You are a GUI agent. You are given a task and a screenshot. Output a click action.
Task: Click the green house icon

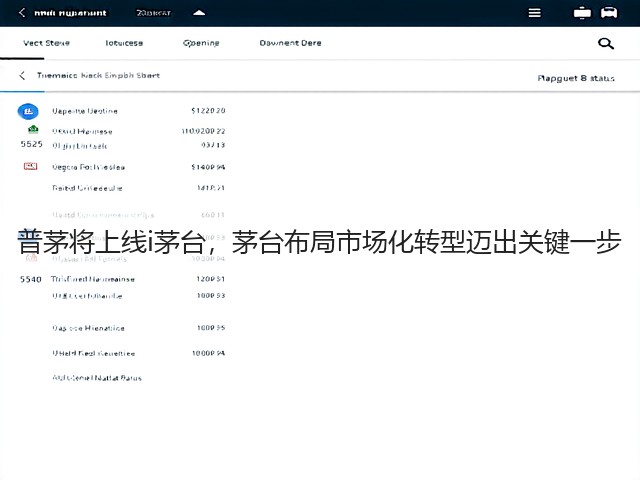(33, 129)
